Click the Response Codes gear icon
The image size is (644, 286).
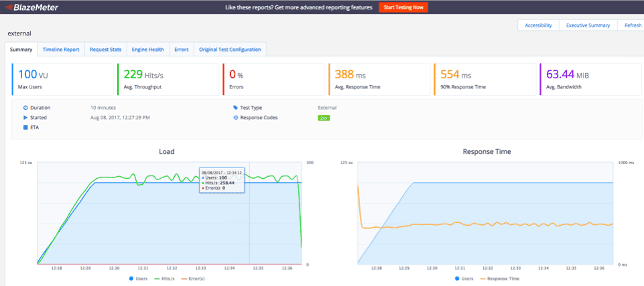pyautogui.click(x=235, y=117)
